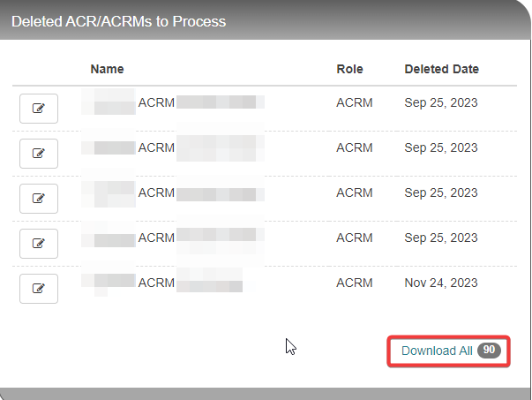Click the Role cell in the first row
Viewport: 532px width, 400px height.
355,102
